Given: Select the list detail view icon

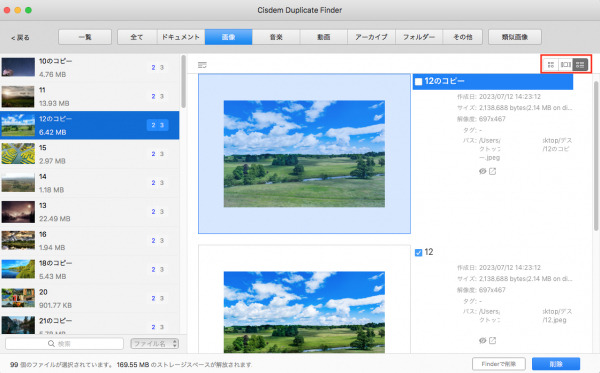Looking at the screenshot, I should (580, 65).
